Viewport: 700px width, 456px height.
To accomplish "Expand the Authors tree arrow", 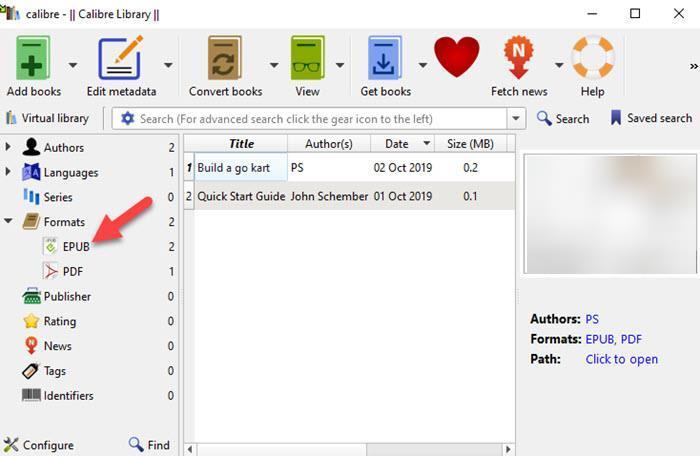I will point(8,146).
